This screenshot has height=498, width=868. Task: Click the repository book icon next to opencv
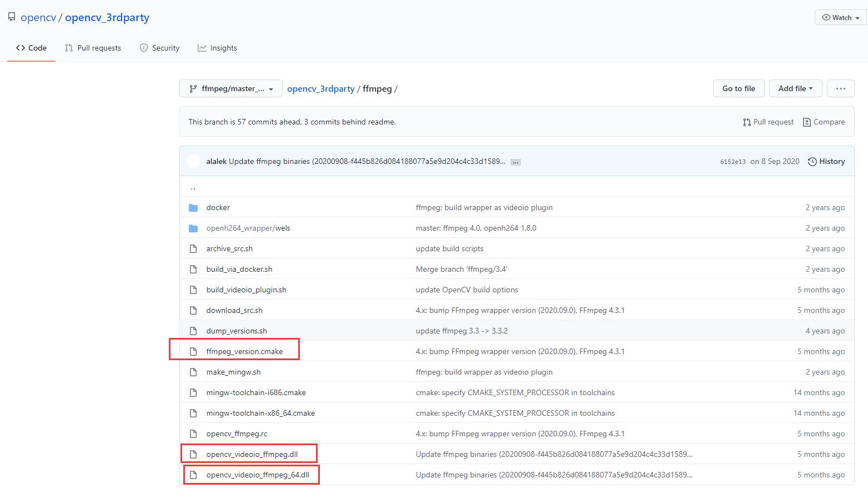tap(12, 16)
